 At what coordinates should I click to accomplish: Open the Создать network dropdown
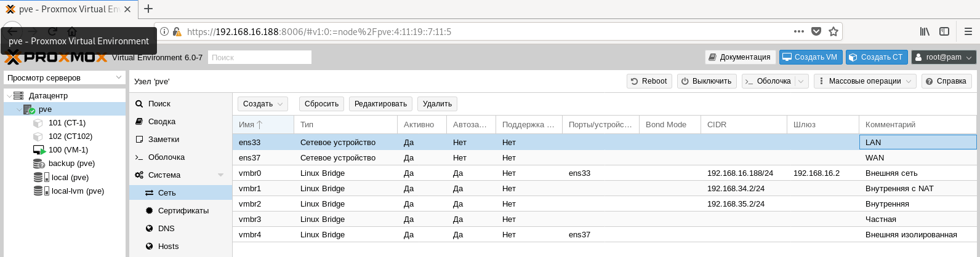[263, 104]
